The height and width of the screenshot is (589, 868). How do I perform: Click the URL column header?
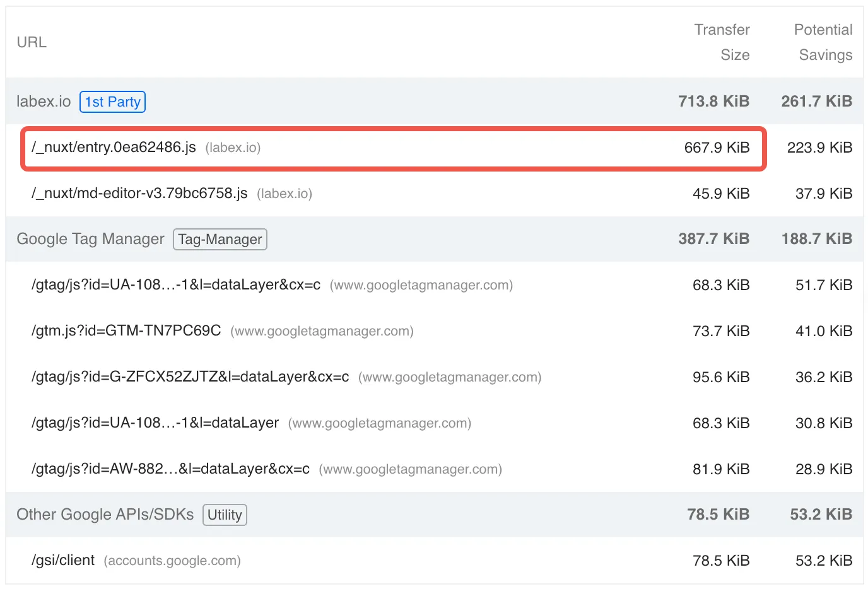pyautogui.click(x=32, y=42)
